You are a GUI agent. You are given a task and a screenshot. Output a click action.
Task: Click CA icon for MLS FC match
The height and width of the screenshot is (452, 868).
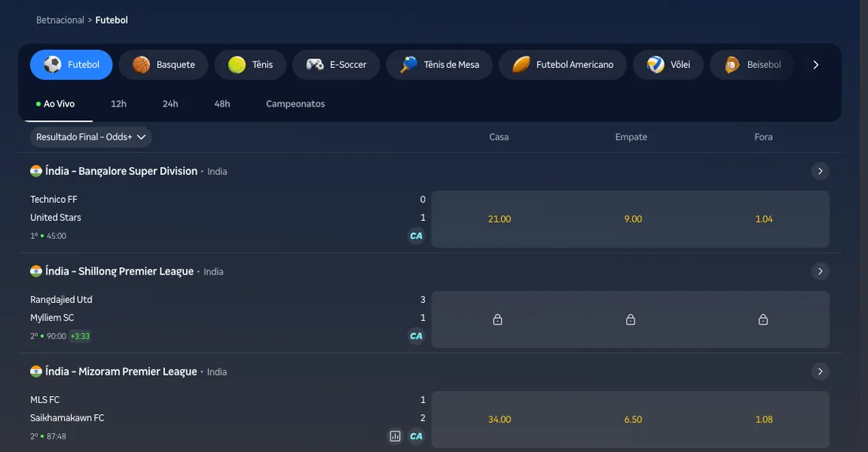pyautogui.click(x=416, y=436)
